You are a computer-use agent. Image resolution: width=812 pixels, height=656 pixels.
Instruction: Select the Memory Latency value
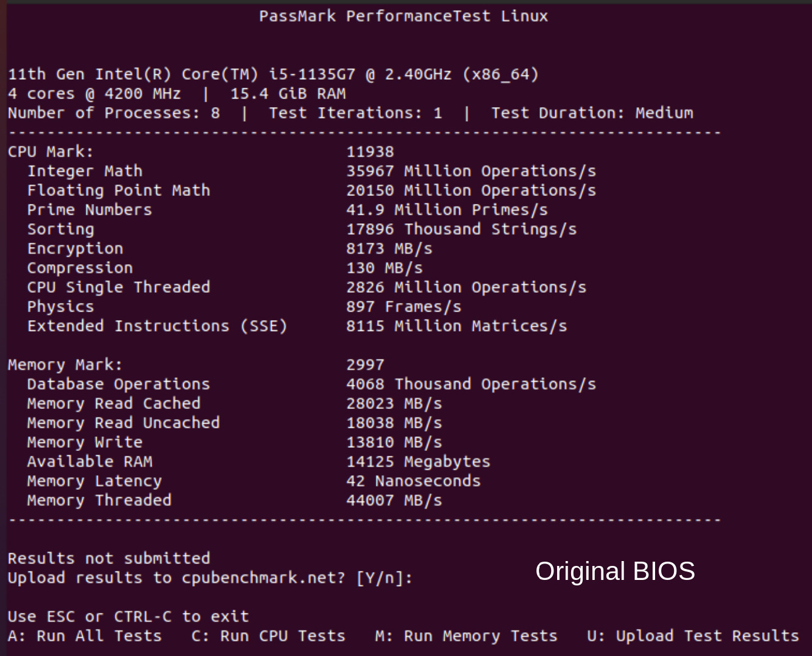coord(414,481)
